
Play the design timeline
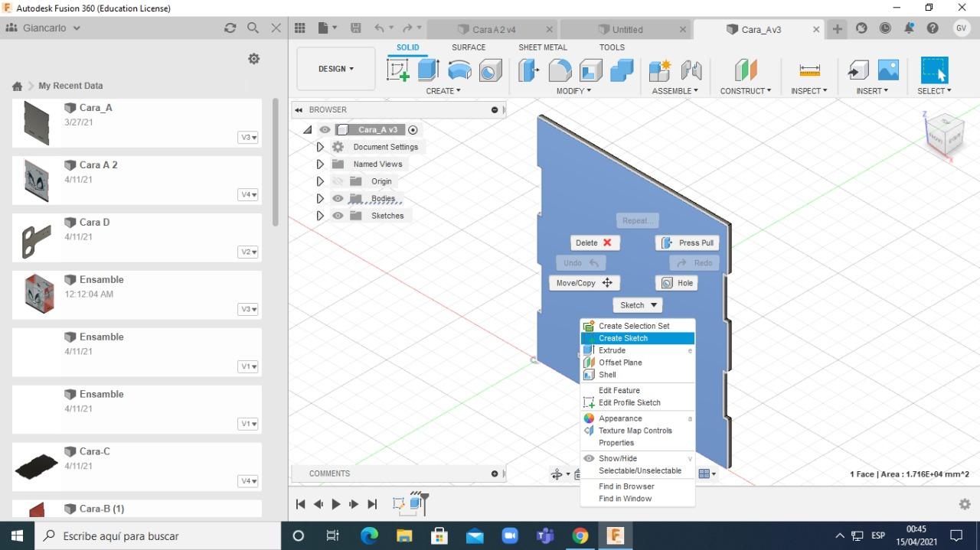(335, 504)
